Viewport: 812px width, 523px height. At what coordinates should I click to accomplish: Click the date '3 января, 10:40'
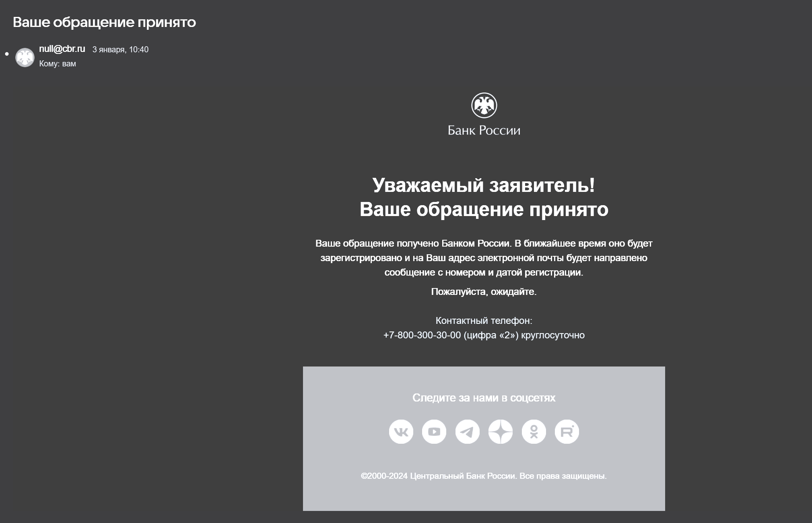pos(120,49)
